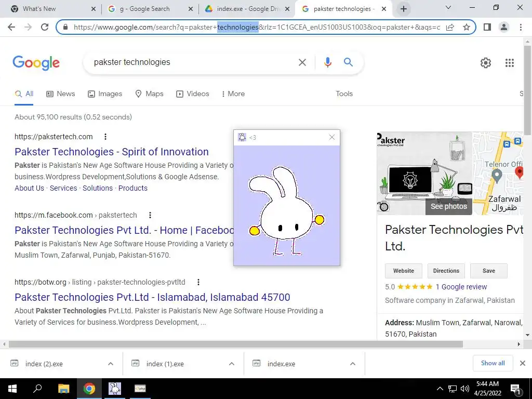The height and width of the screenshot is (399, 532).
Task: Open search Tools
Action: click(x=344, y=94)
